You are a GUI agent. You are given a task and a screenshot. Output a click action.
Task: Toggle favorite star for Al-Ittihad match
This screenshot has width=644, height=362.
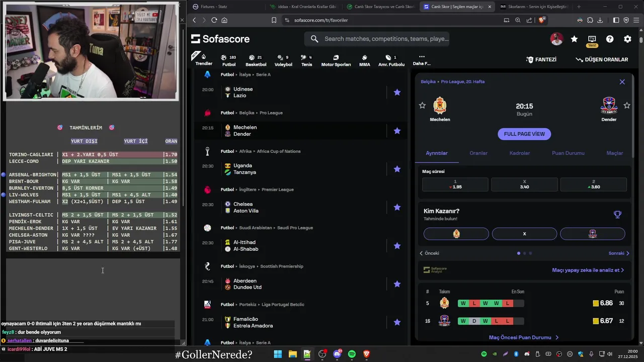(397, 245)
